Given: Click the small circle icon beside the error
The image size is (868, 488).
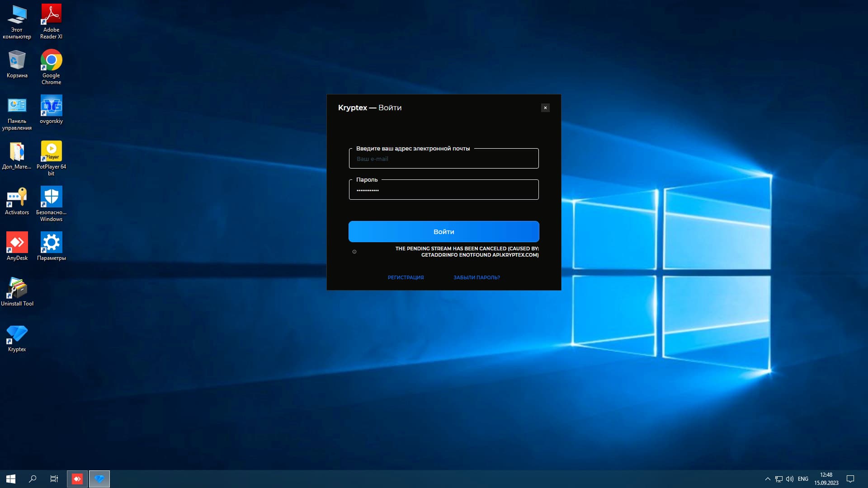Looking at the screenshot, I should [x=354, y=252].
